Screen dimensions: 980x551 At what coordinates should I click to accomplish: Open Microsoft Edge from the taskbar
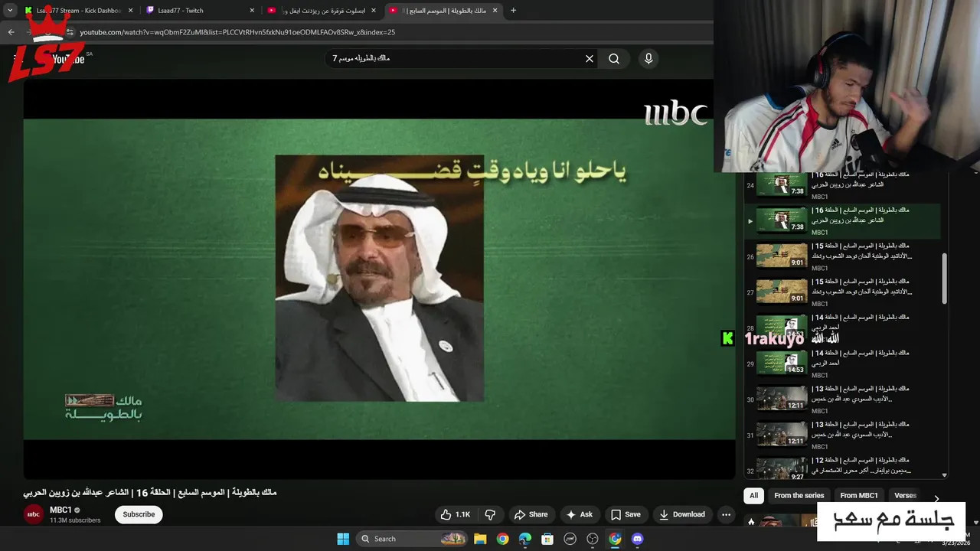pyautogui.click(x=525, y=539)
